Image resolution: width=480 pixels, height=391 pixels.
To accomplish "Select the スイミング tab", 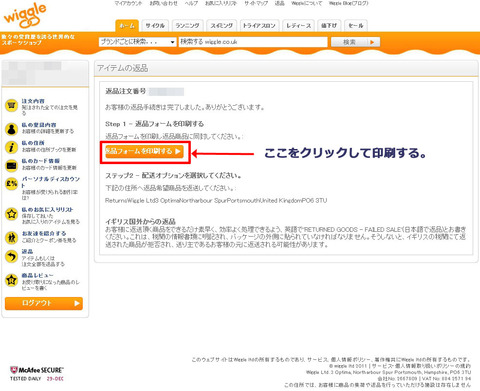I will tap(221, 26).
